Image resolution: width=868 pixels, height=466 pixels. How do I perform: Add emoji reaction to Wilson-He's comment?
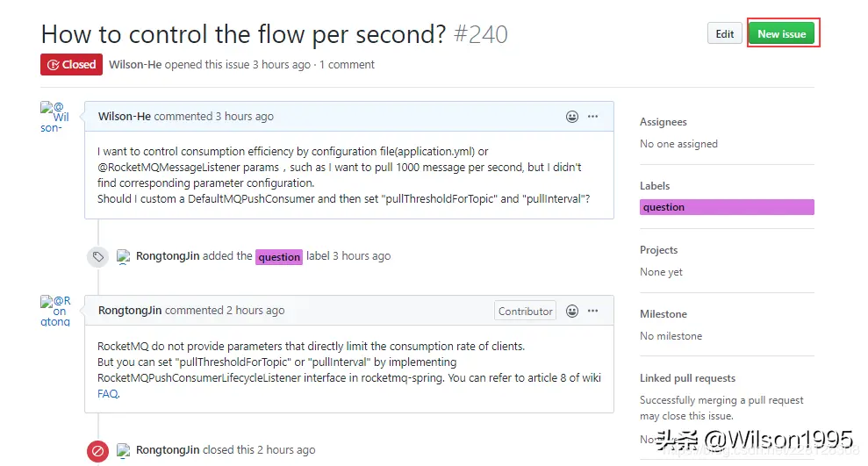coord(572,116)
